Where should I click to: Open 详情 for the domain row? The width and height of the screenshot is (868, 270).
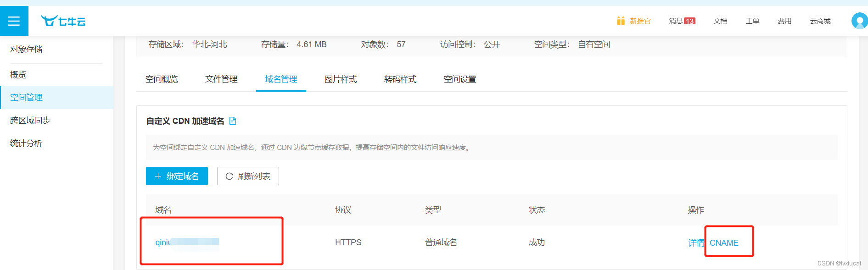pyautogui.click(x=696, y=243)
